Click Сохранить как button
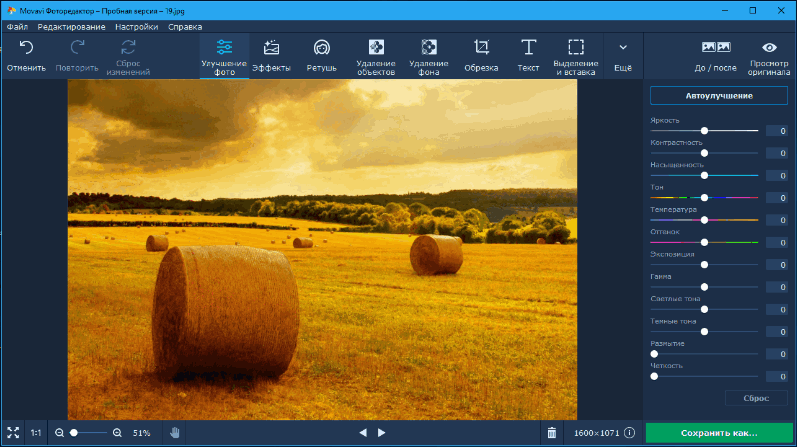Screen dimensions: 797x447 point(719,433)
